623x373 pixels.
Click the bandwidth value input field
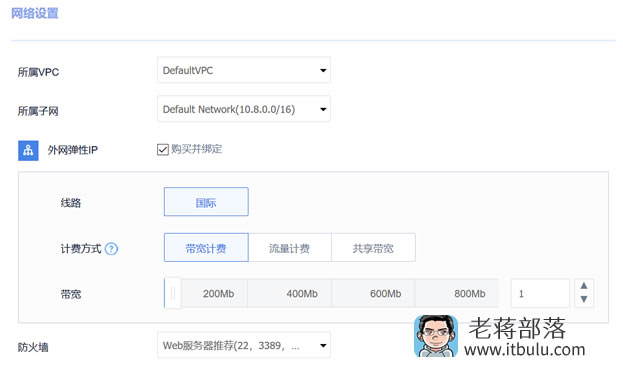tap(540, 294)
